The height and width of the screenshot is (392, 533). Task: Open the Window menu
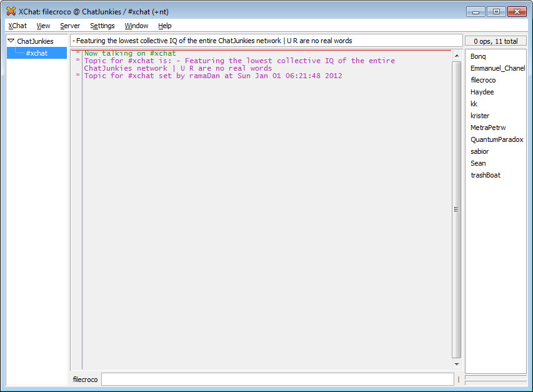(136, 26)
